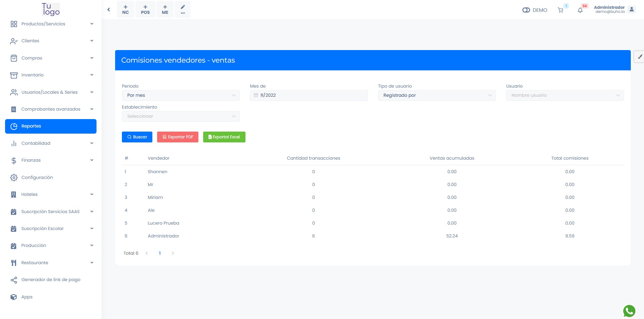Open the Periodo dropdown
This screenshot has width=644, height=319.
coord(180,95)
